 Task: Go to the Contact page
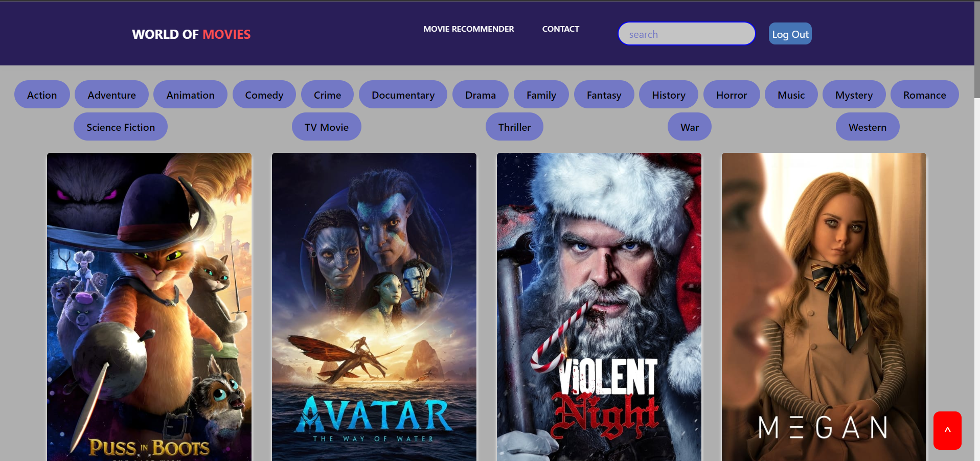click(x=561, y=29)
